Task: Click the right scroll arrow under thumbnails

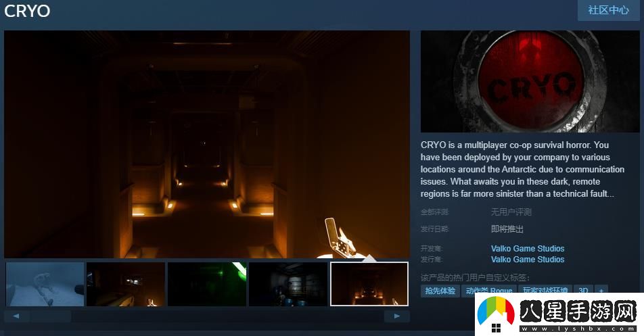Action: pyautogui.click(x=396, y=316)
